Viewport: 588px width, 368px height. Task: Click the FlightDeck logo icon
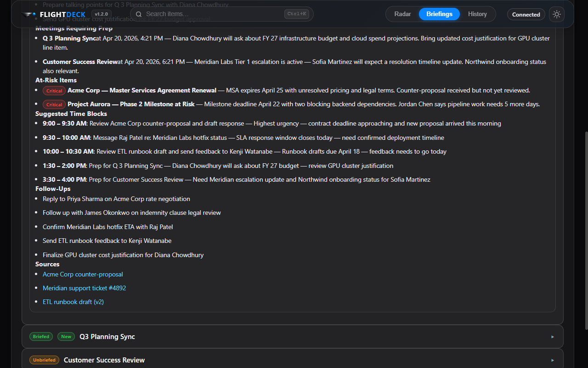[29, 14]
